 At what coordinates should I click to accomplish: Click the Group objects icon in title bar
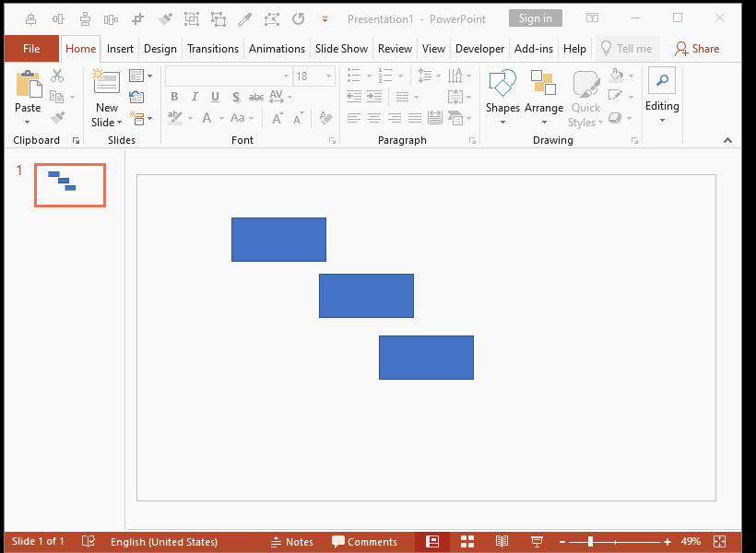[x=192, y=19]
